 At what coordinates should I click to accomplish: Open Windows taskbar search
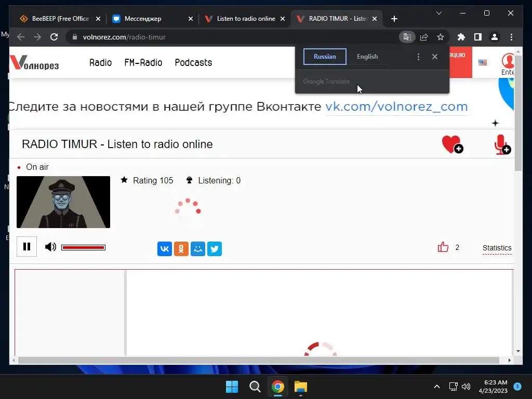coord(255,387)
